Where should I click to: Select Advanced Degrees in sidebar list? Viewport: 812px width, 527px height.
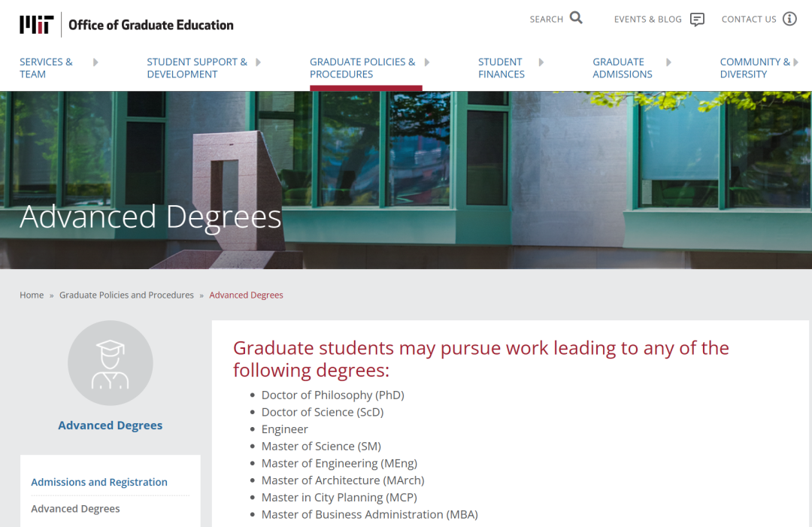(75, 509)
